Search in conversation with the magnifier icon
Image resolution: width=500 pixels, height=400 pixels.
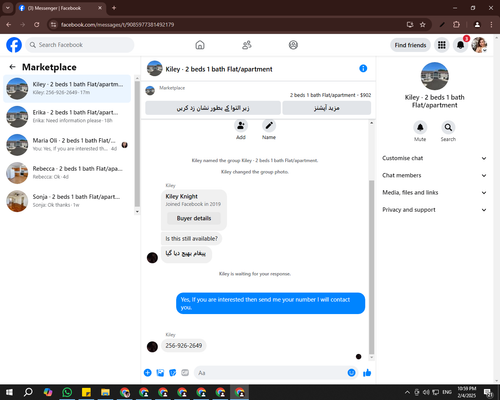tap(448, 127)
